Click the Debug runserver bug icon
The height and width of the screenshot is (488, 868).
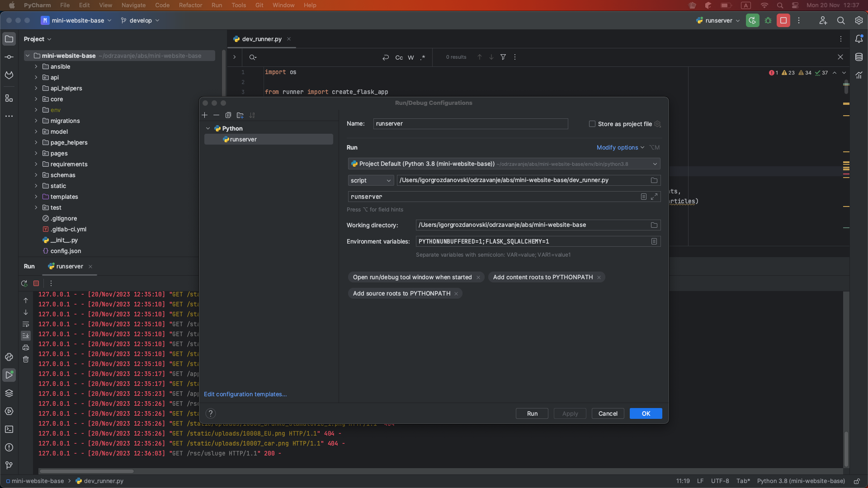coord(768,20)
